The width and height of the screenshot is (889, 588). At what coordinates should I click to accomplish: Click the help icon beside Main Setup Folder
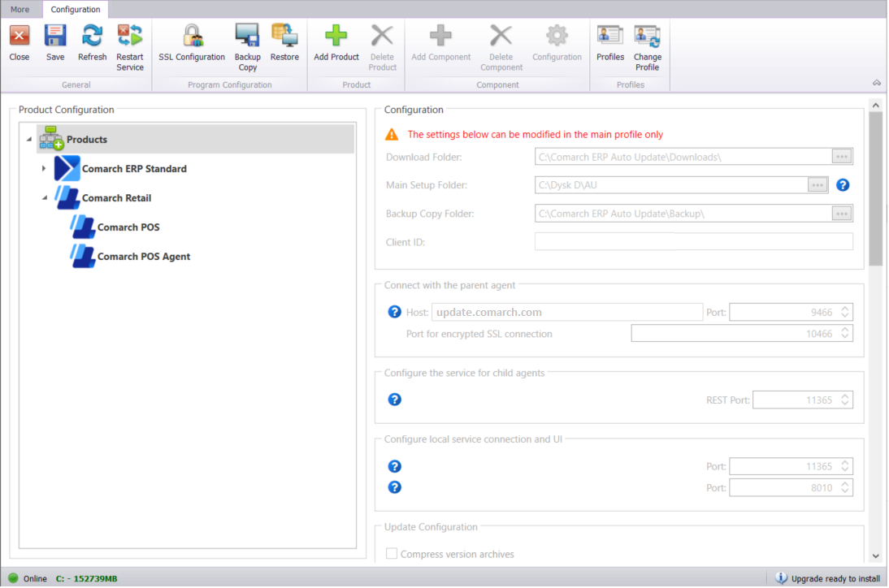click(843, 185)
